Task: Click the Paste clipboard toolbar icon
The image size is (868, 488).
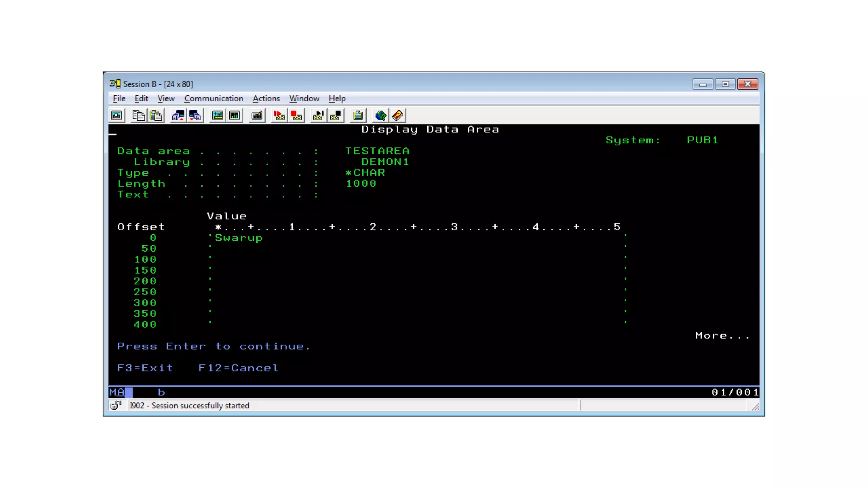Action: 156,116
